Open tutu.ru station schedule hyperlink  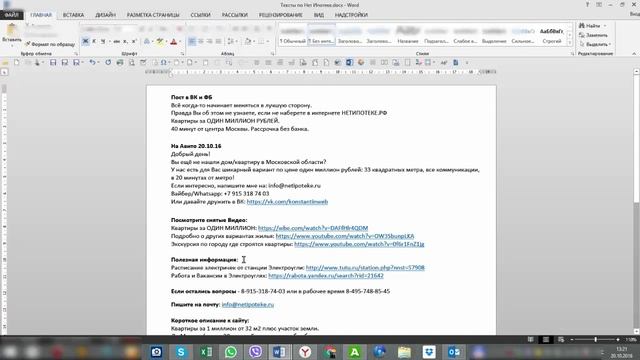(x=365, y=268)
